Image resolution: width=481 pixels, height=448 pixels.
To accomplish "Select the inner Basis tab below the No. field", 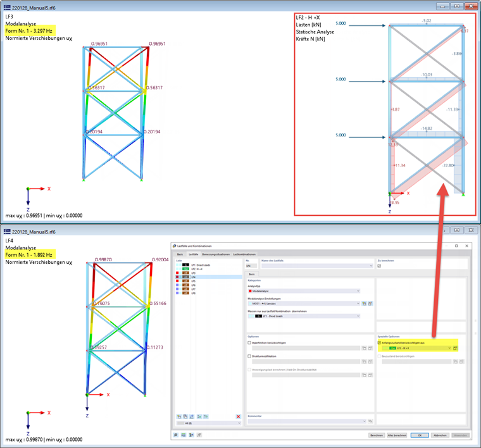I will 251,274.
